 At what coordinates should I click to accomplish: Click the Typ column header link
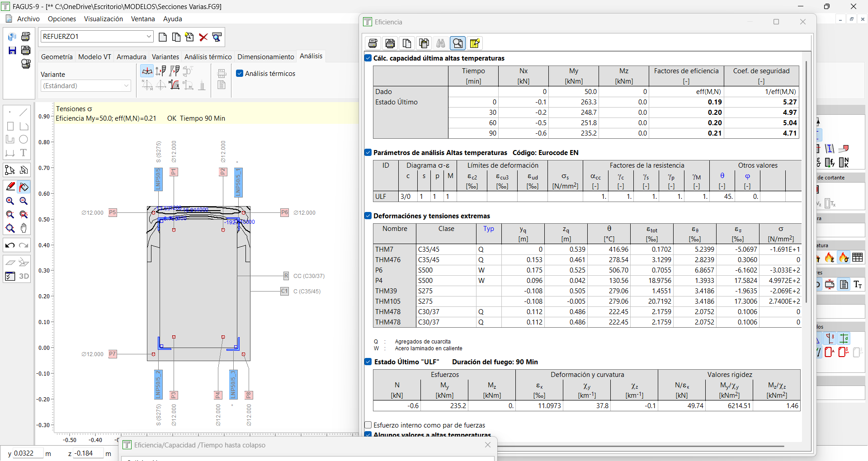pyautogui.click(x=488, y=229)
